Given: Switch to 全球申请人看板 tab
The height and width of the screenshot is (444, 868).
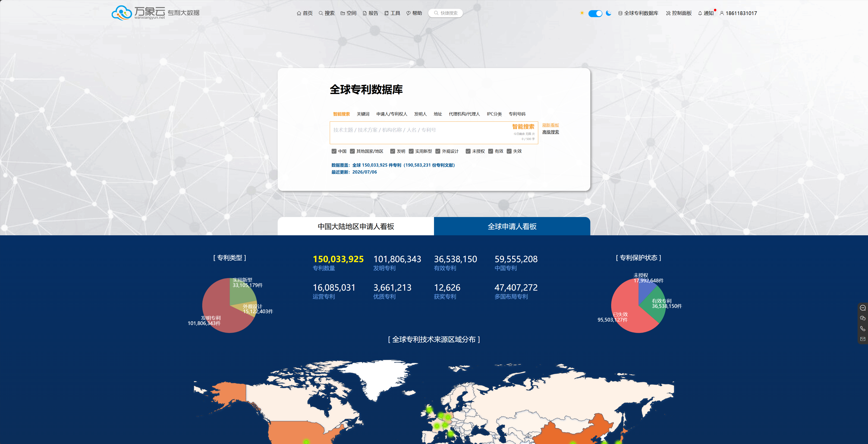Looking at the screenshot, I should coord(512,226).
